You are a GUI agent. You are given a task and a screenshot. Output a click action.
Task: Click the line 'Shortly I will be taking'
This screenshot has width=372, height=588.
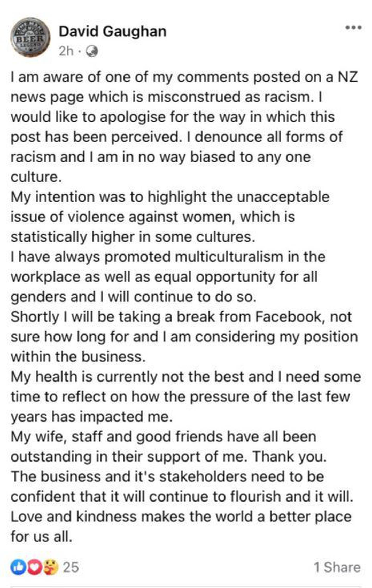tap(181, 317)
